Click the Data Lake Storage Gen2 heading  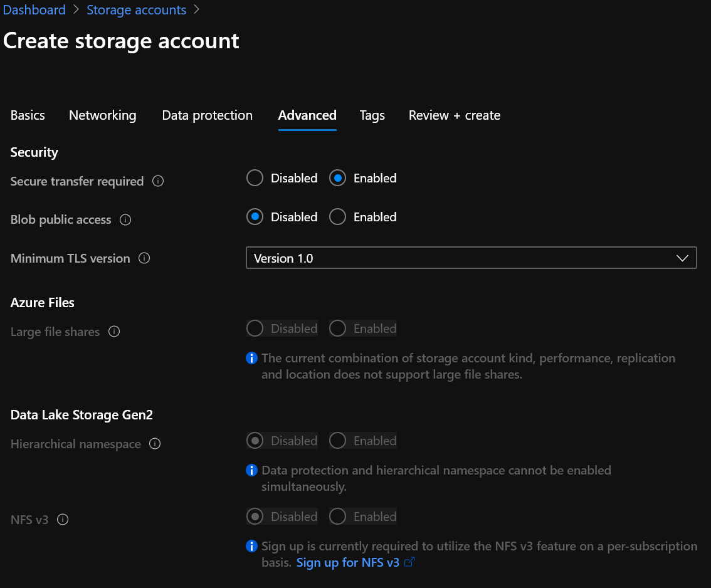[x=82, y=415]
